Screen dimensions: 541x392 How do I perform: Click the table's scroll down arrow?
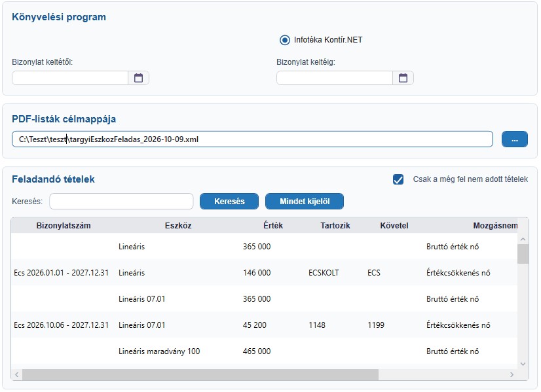[523, 364]
